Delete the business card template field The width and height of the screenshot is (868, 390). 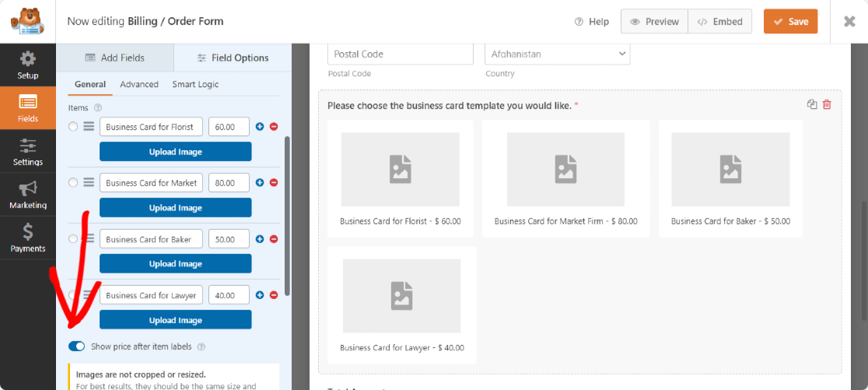pos(827,104)
